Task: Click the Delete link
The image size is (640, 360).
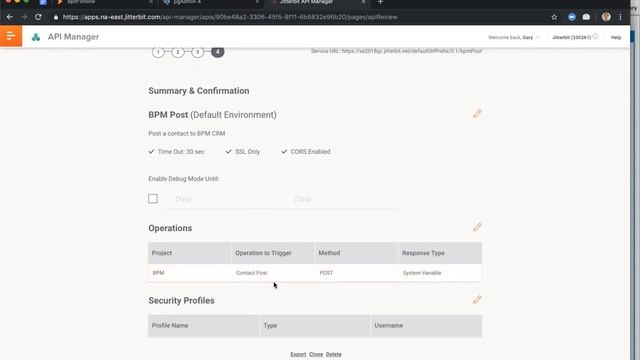Action: click(333, 354)
